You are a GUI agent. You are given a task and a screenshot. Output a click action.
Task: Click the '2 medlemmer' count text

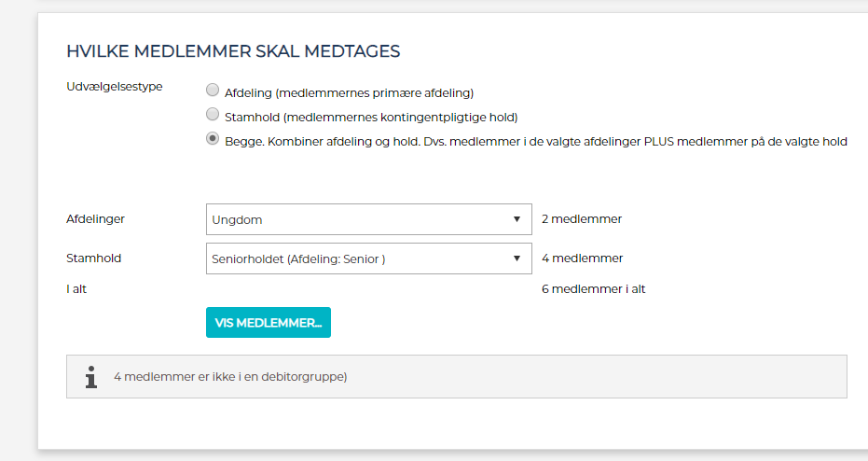(581, 219)
